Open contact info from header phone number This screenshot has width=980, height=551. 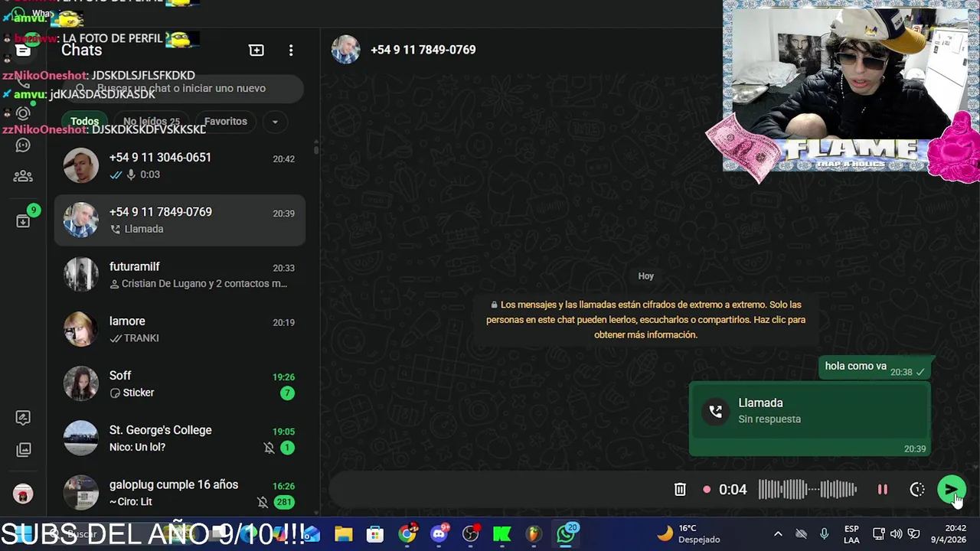423,50
